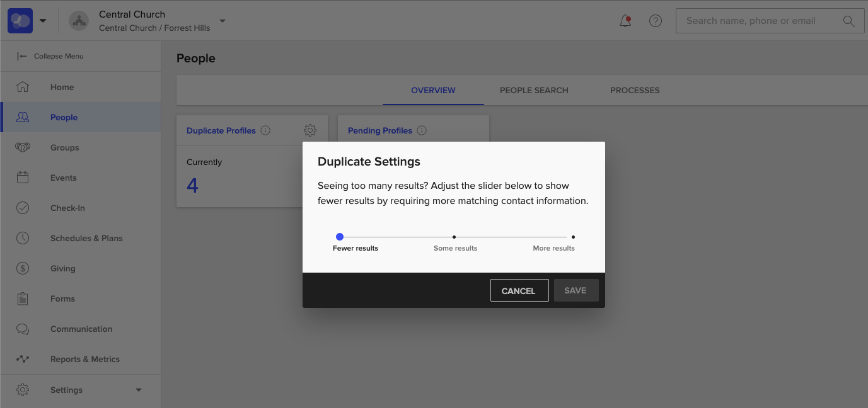Click the Events calendar icon
This screenshot has height=408, width=868.
tap(23, 178)
